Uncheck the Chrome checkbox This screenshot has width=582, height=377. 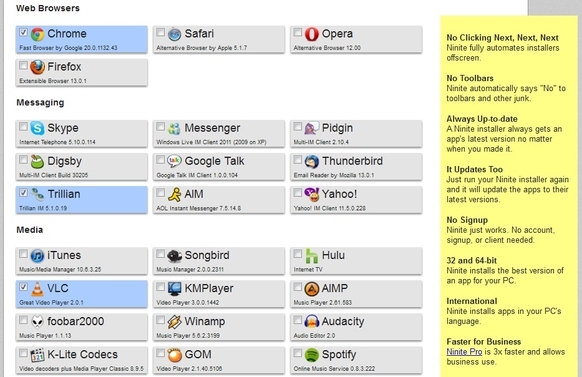click(23, 32)
